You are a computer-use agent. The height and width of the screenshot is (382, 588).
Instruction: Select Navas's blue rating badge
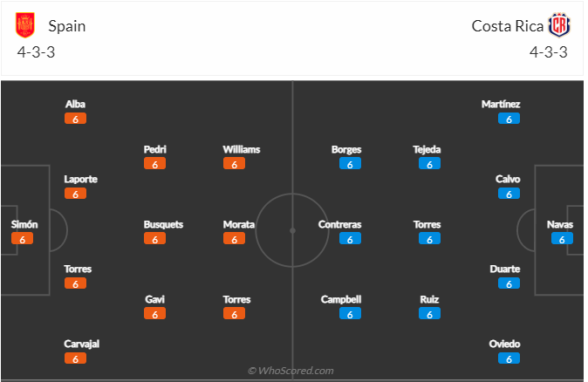coord(562,238)
